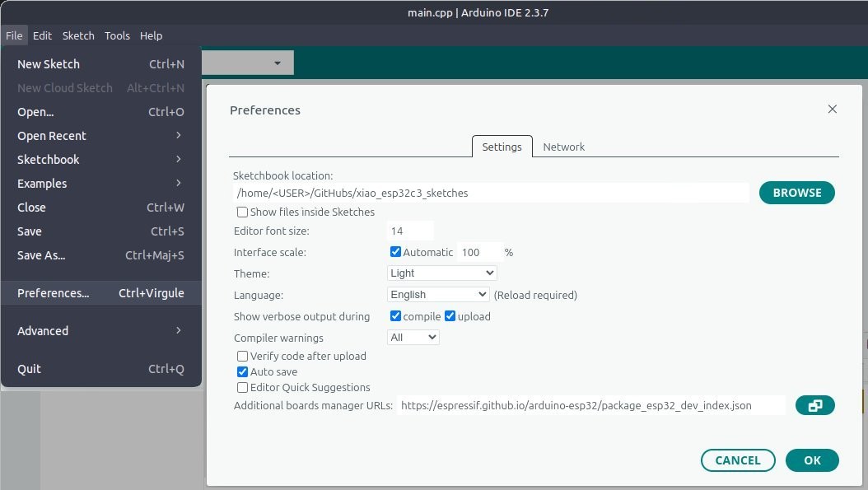Open the Compiler warnings dropdown
The width and height of the screenshot is (868, 490).
point(413,337)
